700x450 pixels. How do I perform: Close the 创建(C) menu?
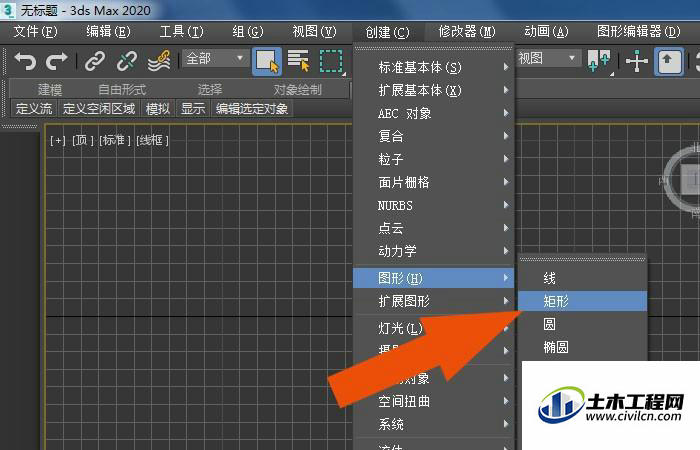coord(387,32)
